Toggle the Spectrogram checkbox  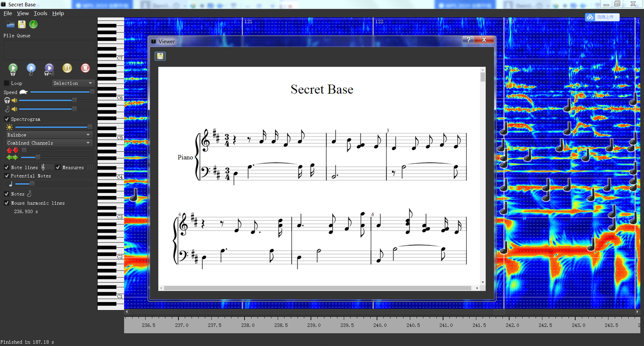tap(6, 119)
